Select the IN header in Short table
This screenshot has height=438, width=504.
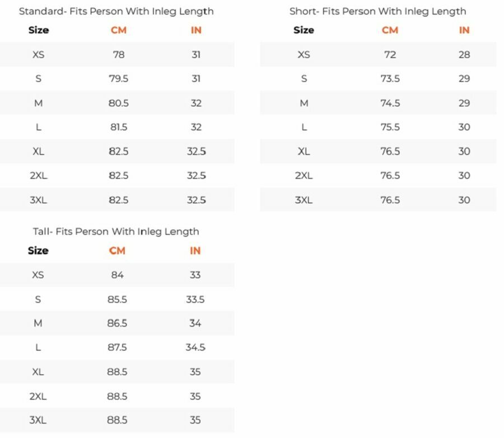point(464,30)
